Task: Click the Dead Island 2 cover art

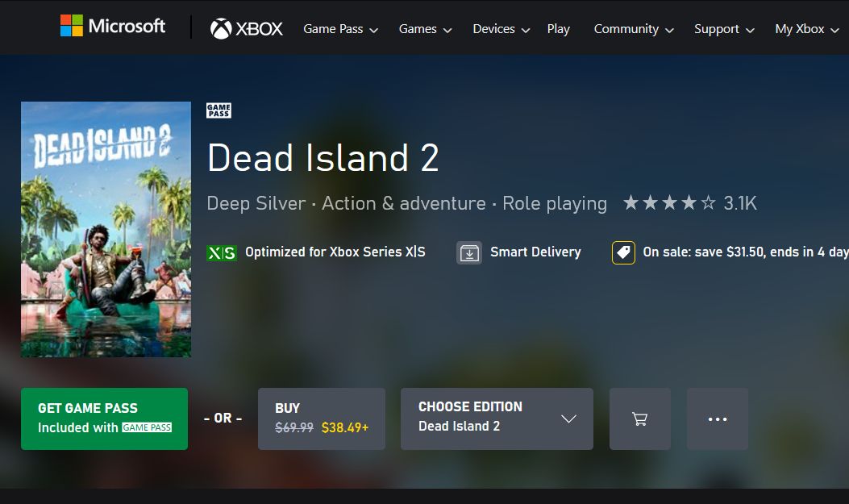Action: [x=106, y=229]
